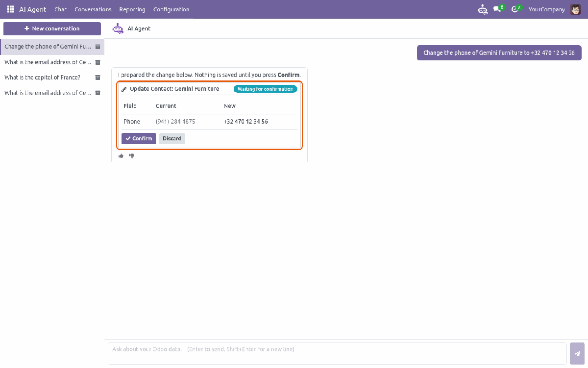Screen dimensions: 588x368
Task: Discard the proposed change
Action: pyautogui.click(x=172, y=138)
